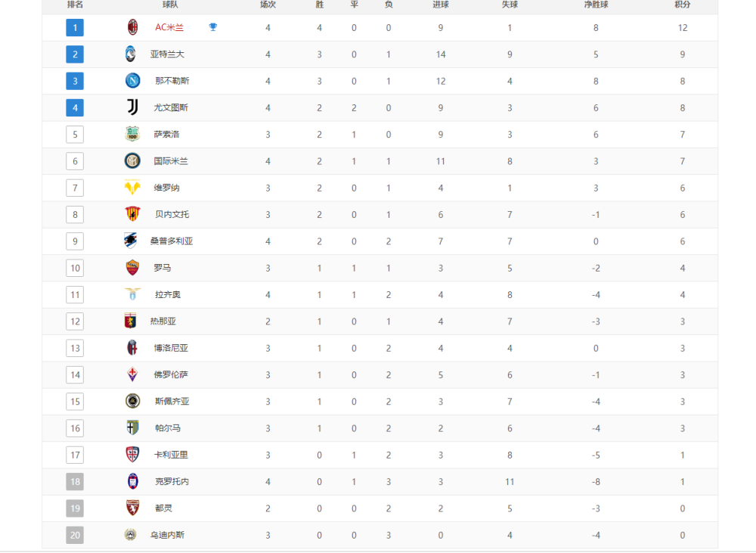Click the 国际米兰 round crest
The width and height of the screenshot is (756, 553).
132,160
